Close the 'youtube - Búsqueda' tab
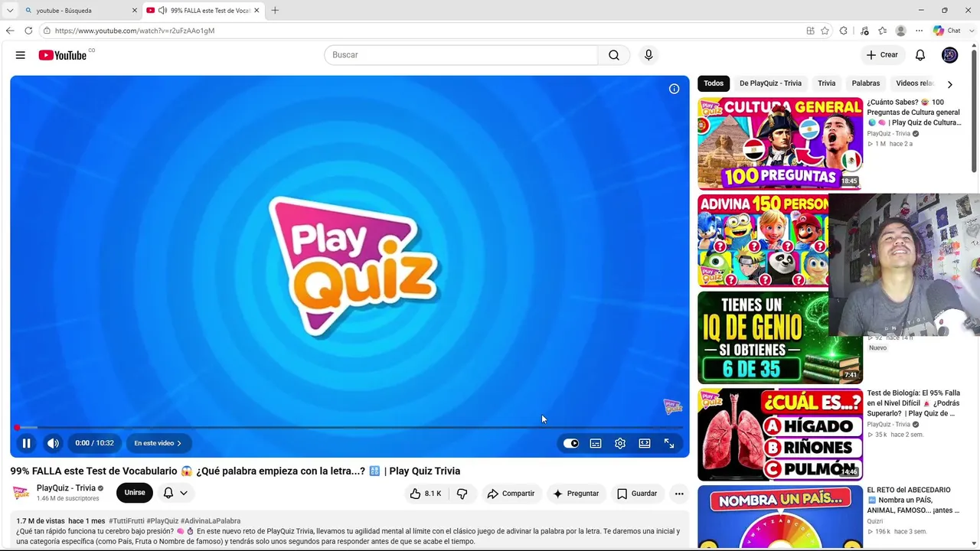980x551 pixels. (x=135, y=11)
